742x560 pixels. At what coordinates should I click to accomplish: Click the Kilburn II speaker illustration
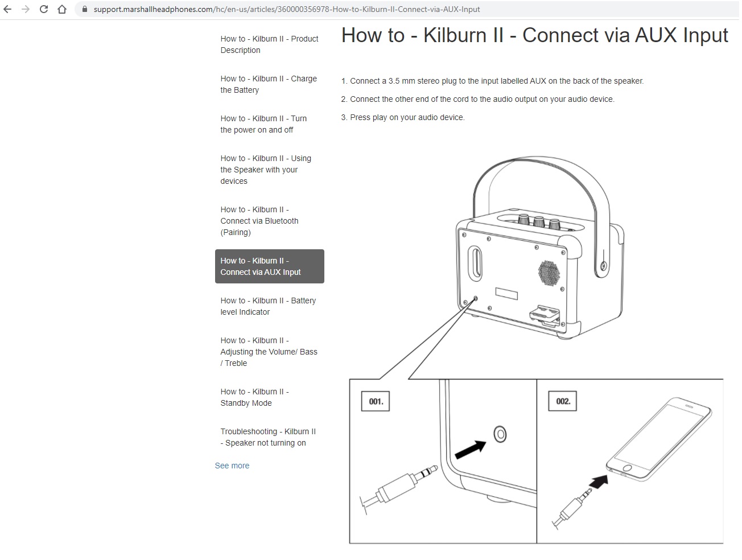(x=539, y=248)
